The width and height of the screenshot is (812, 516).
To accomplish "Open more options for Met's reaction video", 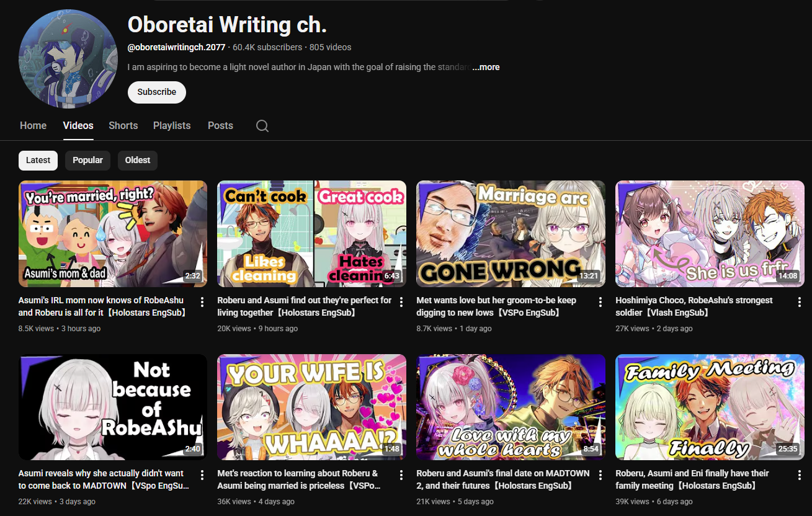I will [401, 475].
